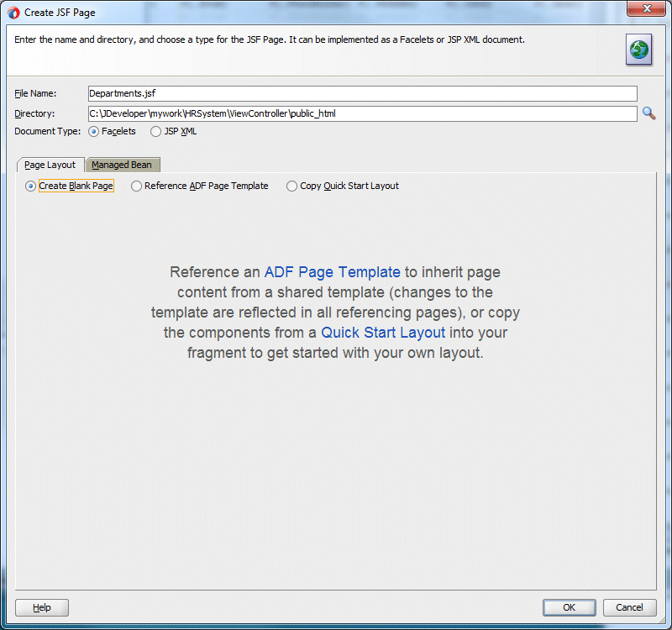The height and width of the screenshot is (630, 672).
Task: Click the OK button
Action: (570, 607)
